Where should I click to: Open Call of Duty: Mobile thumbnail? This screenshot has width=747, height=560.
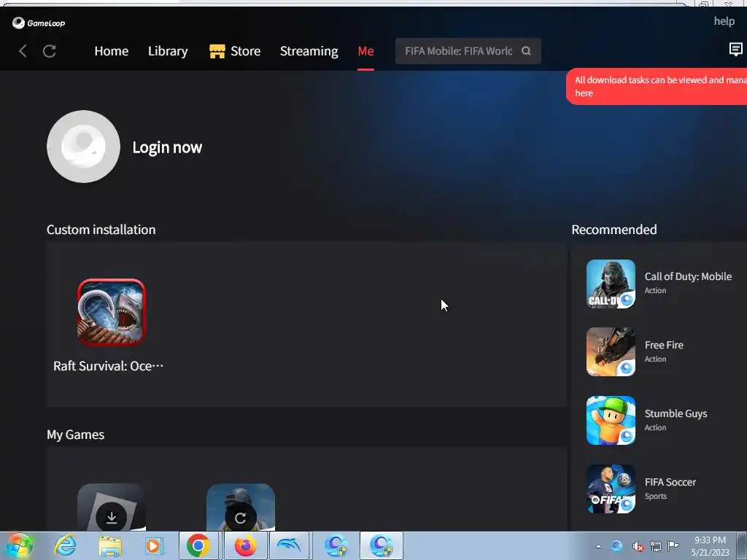coord(611,284)
